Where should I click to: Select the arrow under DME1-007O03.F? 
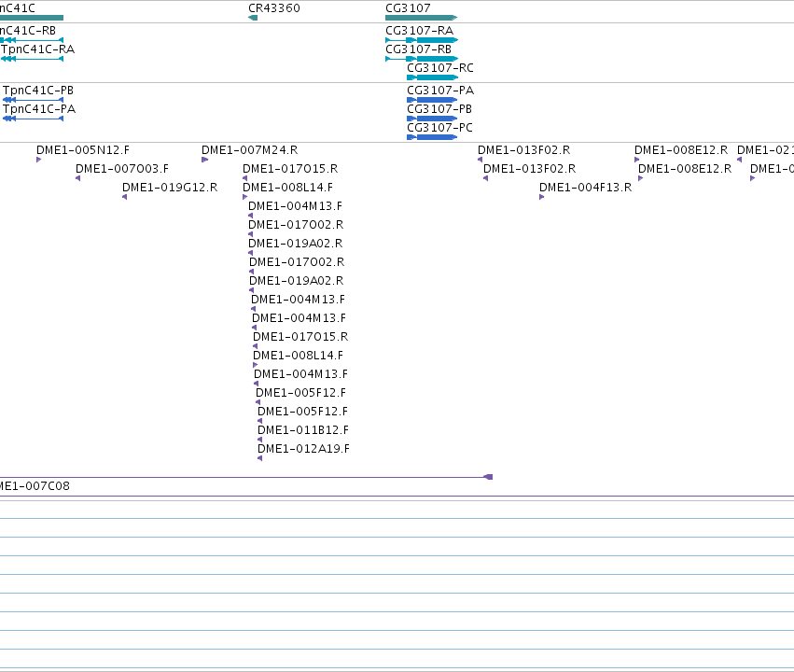point(78,178)
